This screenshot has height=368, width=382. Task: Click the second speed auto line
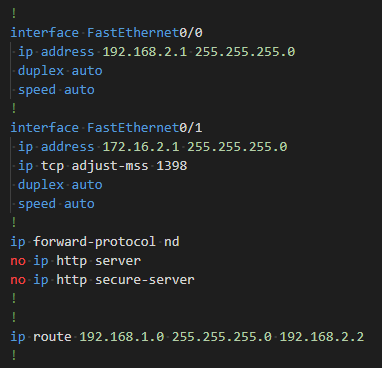pyautogui.click(x=56, y=204)
